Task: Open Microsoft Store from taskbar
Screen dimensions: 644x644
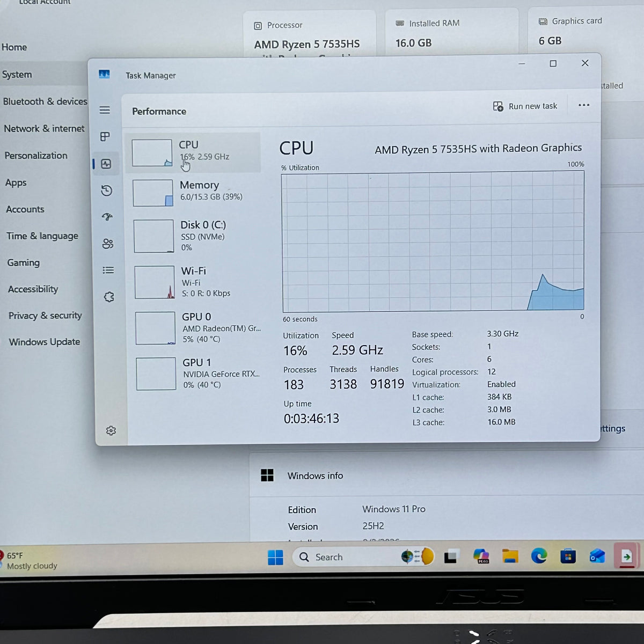Action: (x=568, y=557)
